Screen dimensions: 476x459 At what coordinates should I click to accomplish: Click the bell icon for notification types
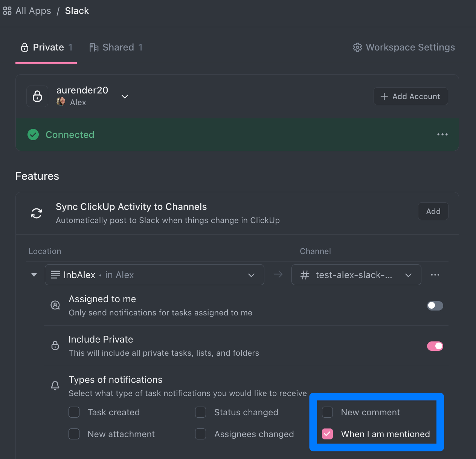pyautogui.click(x=55, y=386)
